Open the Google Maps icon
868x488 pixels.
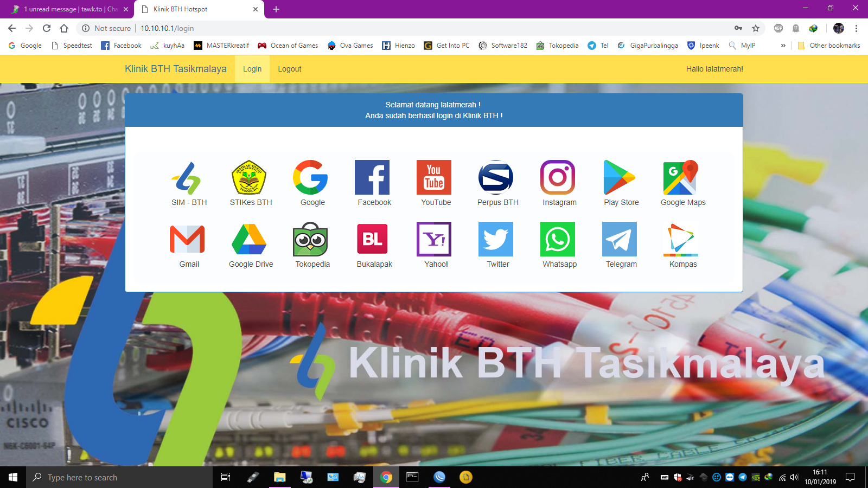[681, 177]
